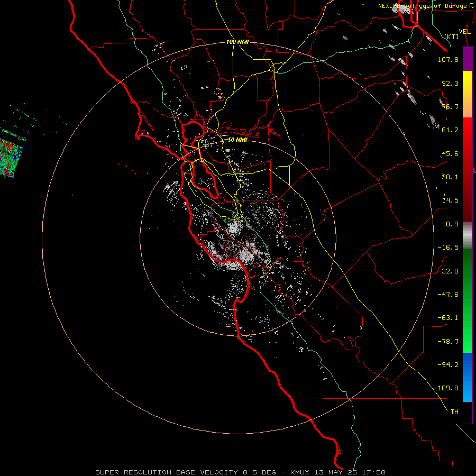This screenshot has height=476, width=476.
Task: Click the 45.6 velocity scale value
Action: point(450,153)
